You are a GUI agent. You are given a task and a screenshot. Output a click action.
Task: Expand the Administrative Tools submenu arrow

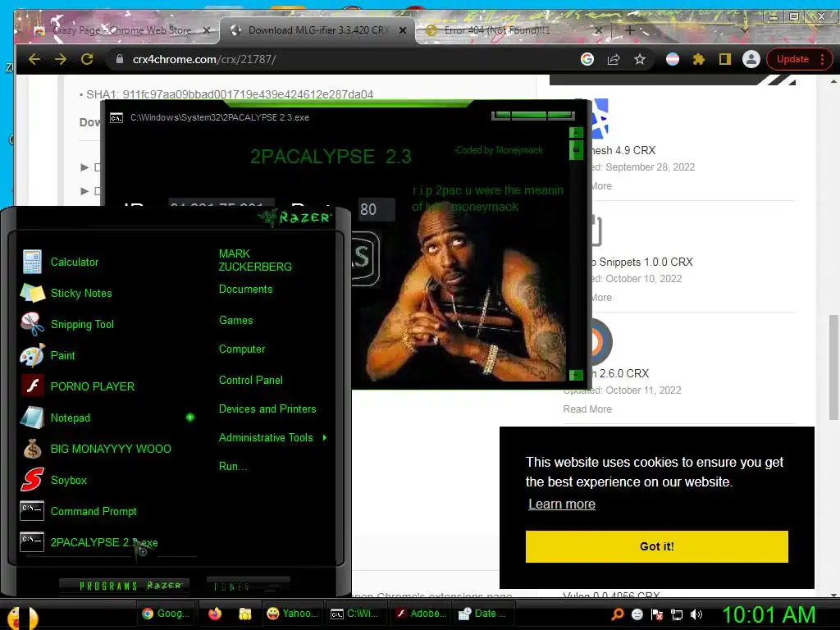(x=325, y=438)
